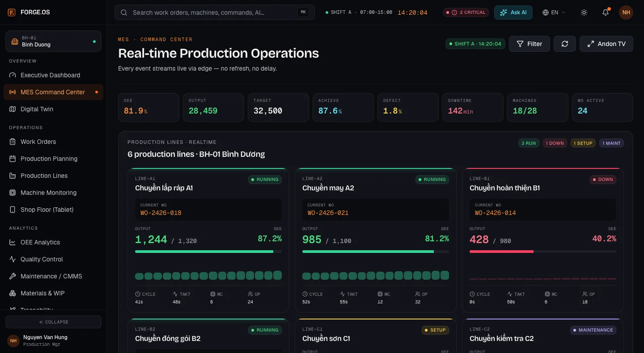Viewport: 644px width, 353px height.
Task: Click the Ask AI button
Action: (x=513, y=13)
